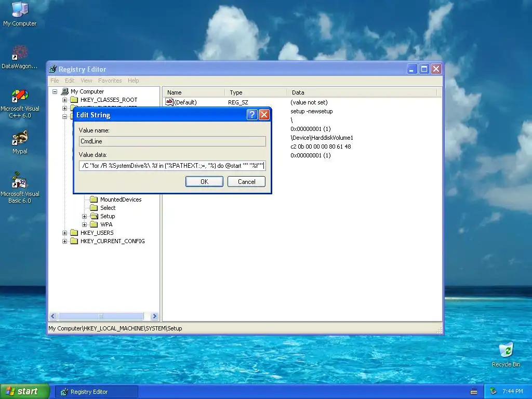Launch Mypal browser desktop icon
Viewport: 532px width, 399px height.
(x=20, y=142)
